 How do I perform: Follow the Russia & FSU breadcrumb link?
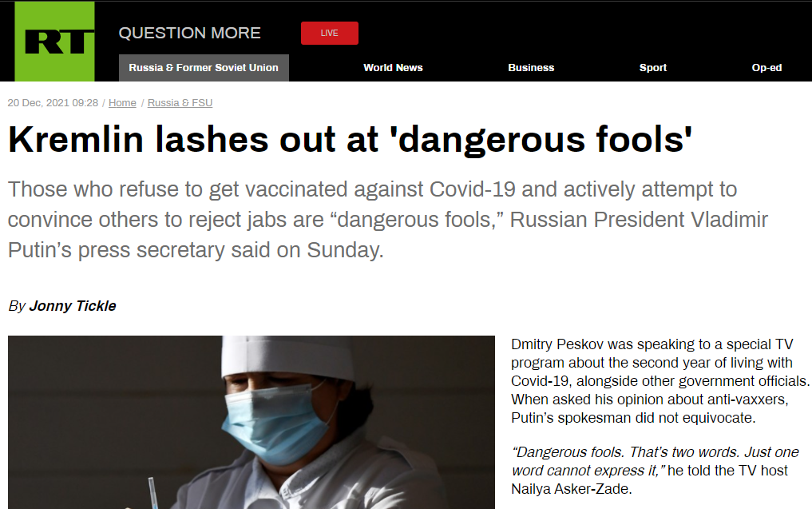pos(180,102)
